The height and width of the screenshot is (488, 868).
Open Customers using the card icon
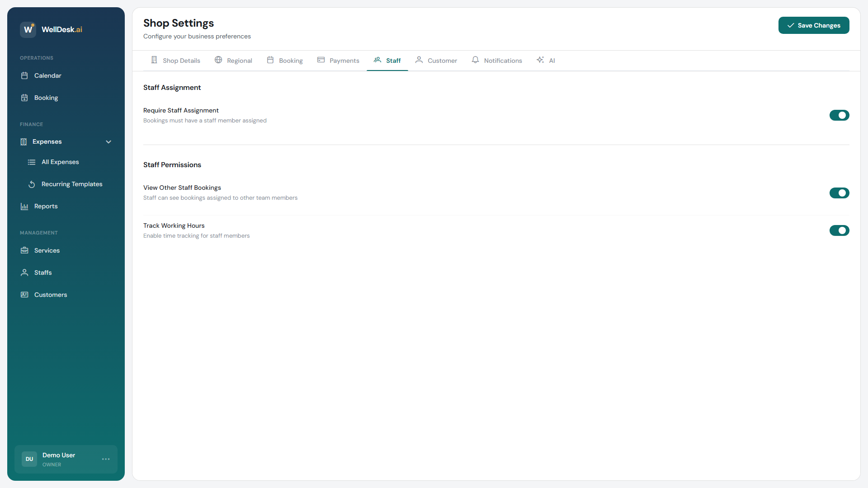point(24,295)
